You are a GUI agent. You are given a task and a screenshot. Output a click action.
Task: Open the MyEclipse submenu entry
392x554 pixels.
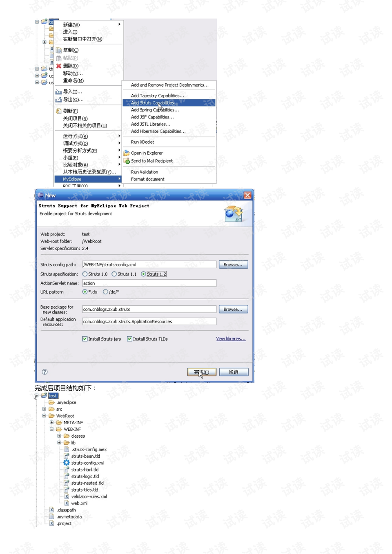click(x=89, y=179)
